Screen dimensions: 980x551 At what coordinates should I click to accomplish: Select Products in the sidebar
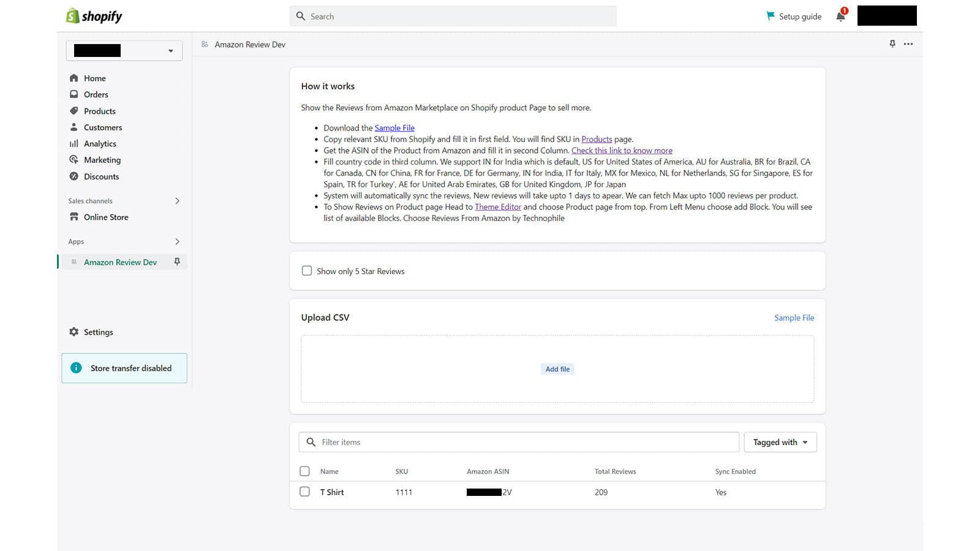[99, 111]
